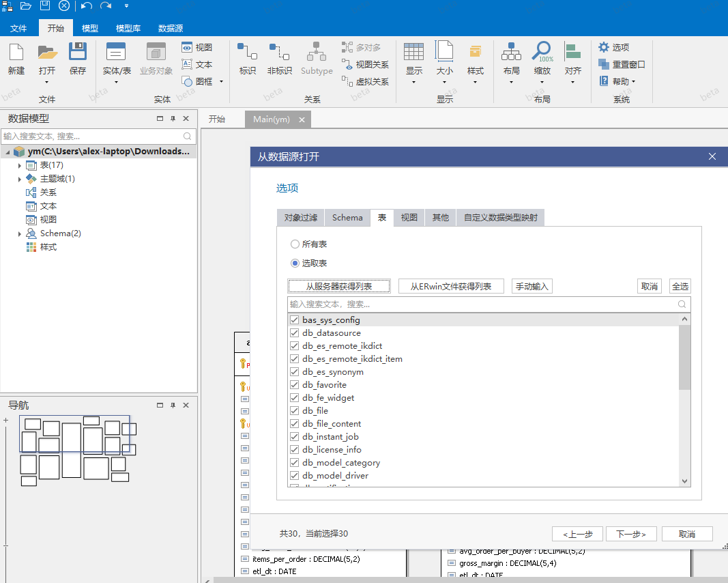Uncheck the db_favorite table checkbox
The height and width of the screenshot is (583, 728).
point(294,384)
